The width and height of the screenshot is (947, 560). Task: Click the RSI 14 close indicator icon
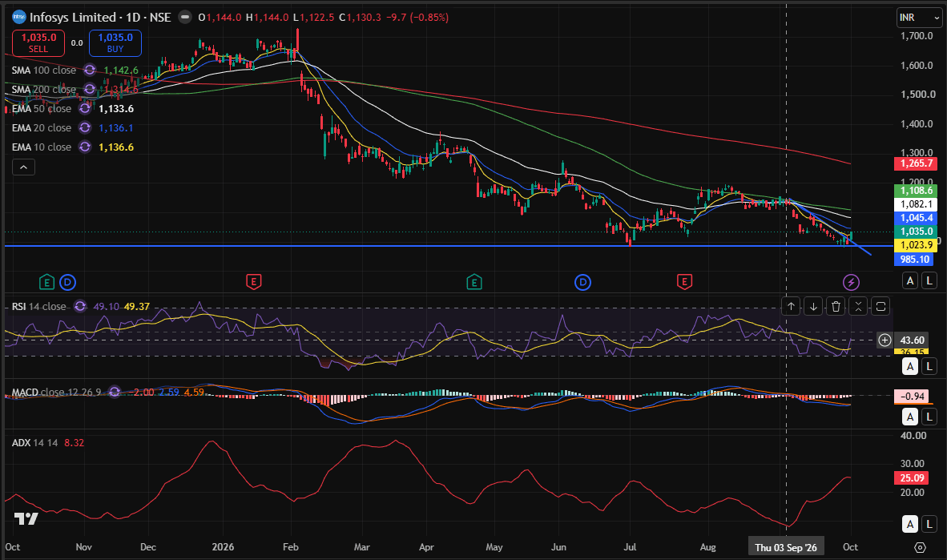pyautogui.click(x=80, y=306)
